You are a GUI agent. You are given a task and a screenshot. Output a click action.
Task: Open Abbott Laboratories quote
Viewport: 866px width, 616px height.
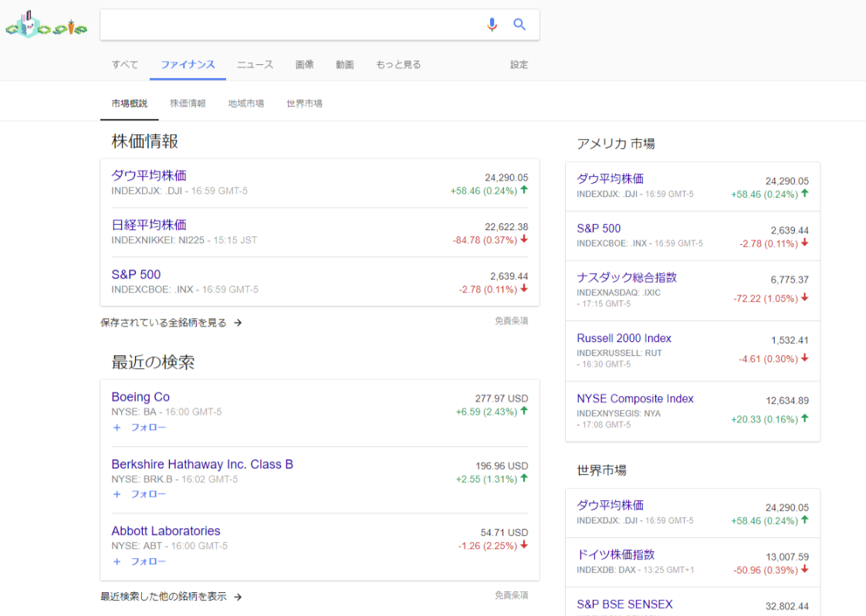pos(166,531)
